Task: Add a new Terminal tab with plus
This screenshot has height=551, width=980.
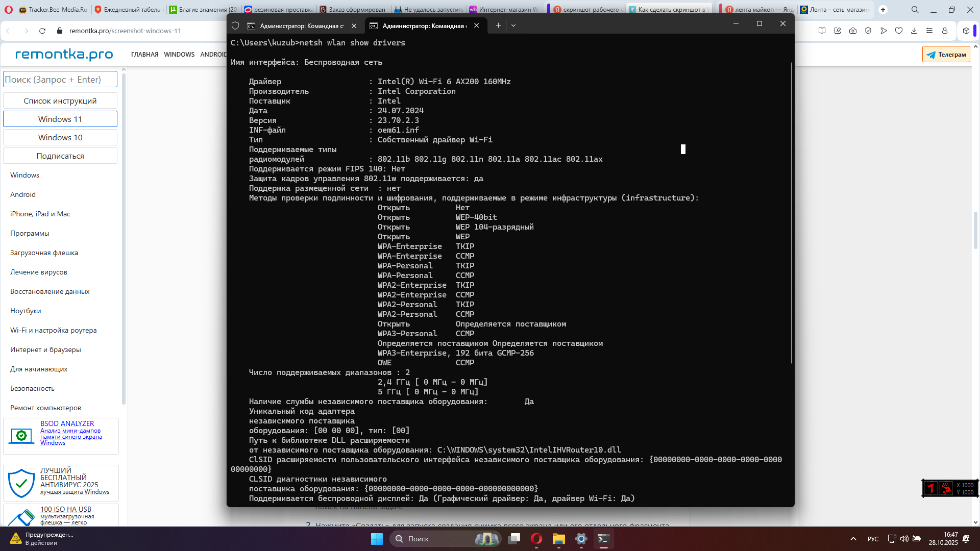Action: [x=498, y=26]
